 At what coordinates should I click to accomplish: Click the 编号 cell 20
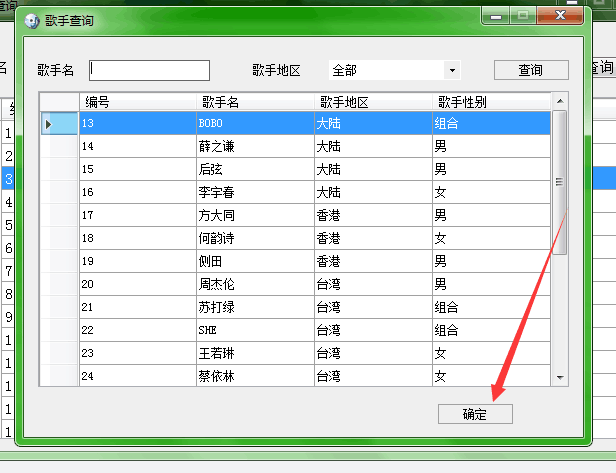pyautogui.click(x=138, y=284)
